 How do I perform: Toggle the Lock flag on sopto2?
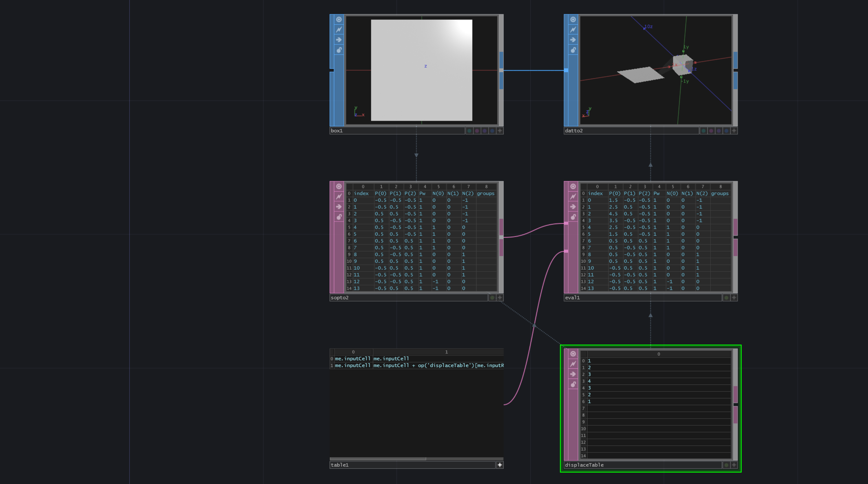click(x=339, y=217)
